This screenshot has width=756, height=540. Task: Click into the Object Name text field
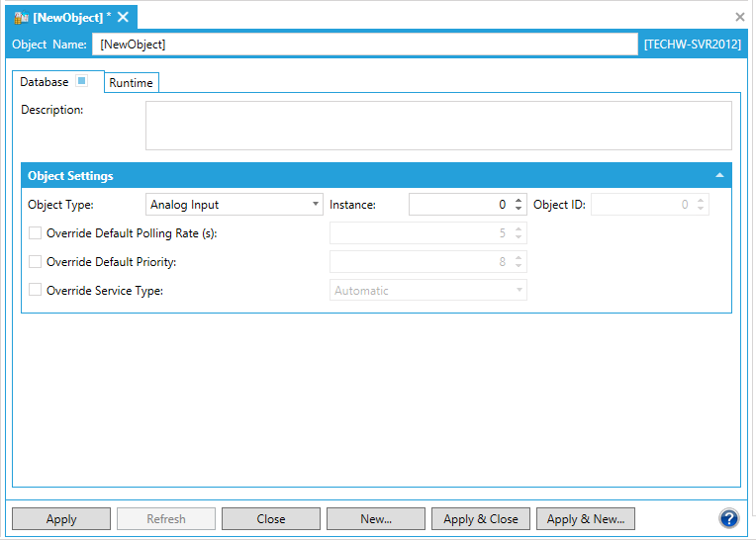click(364, 45)
